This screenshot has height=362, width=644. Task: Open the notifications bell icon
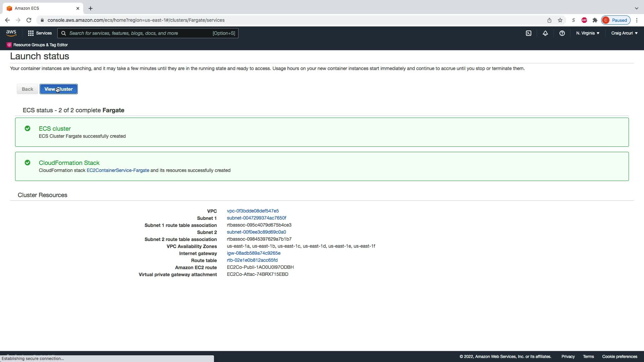coord(545,33)
